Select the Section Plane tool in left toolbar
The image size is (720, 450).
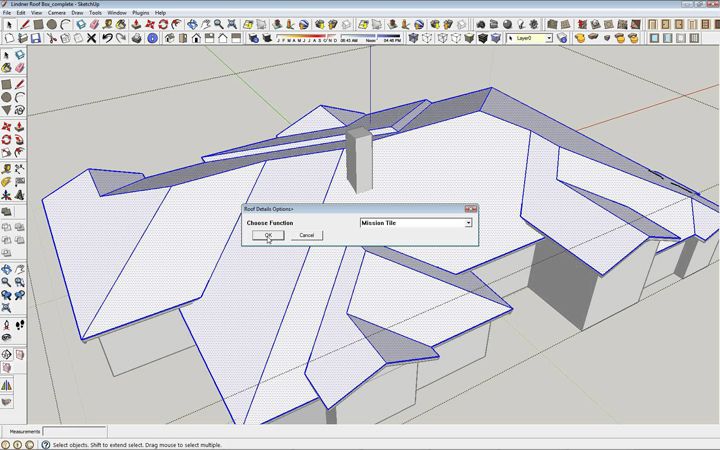point(6,354)
